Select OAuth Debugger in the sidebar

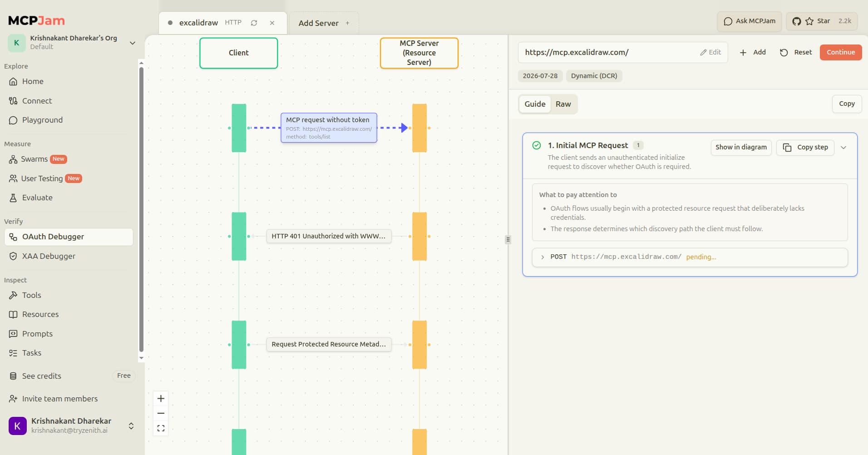point(69,237)
